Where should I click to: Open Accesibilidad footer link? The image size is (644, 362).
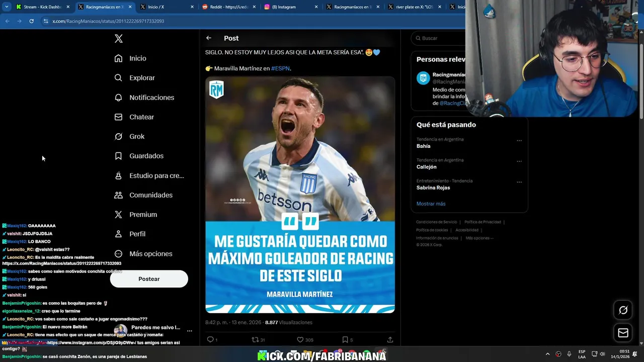[x=467, y=230]
